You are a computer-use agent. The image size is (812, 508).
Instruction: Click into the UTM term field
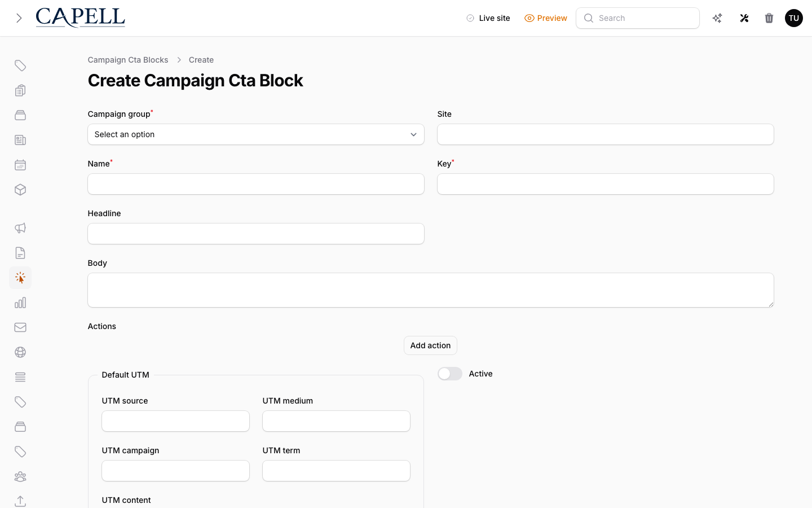pos(336,471)
